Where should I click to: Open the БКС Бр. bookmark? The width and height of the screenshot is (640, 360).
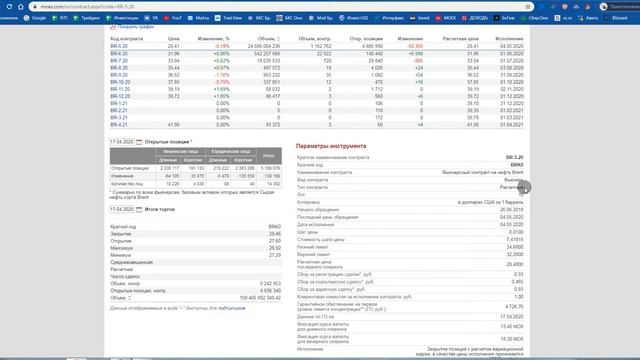coord(259,18)
